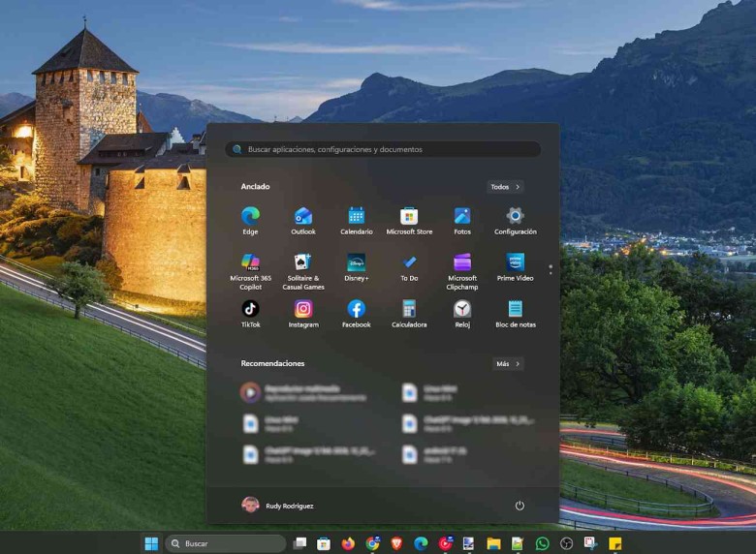Open WhatsApp from the taskbar
Image resolution: width=756 pixels, height=554 pixels.
542,543
